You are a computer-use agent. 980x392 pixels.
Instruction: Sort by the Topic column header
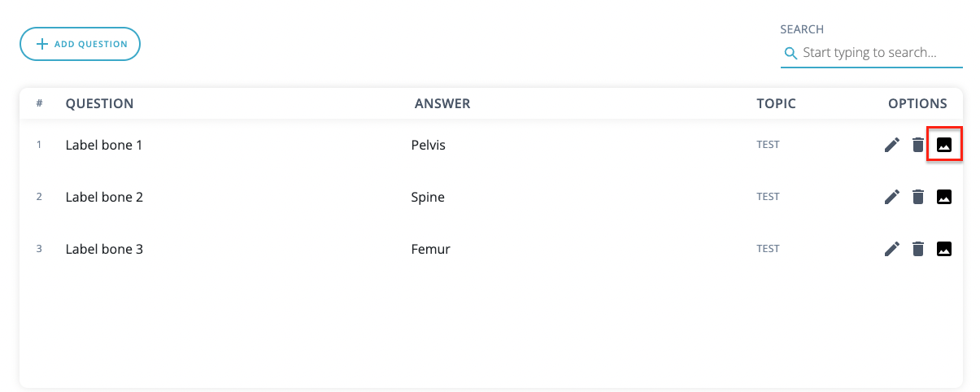pyautogui.click(x=776, y=103)
